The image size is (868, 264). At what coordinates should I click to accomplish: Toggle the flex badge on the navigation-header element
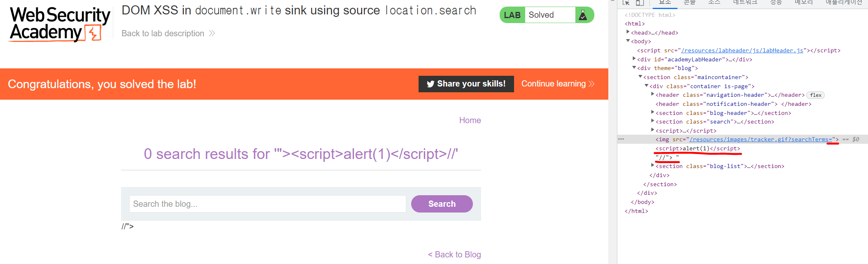pos(815,95)
